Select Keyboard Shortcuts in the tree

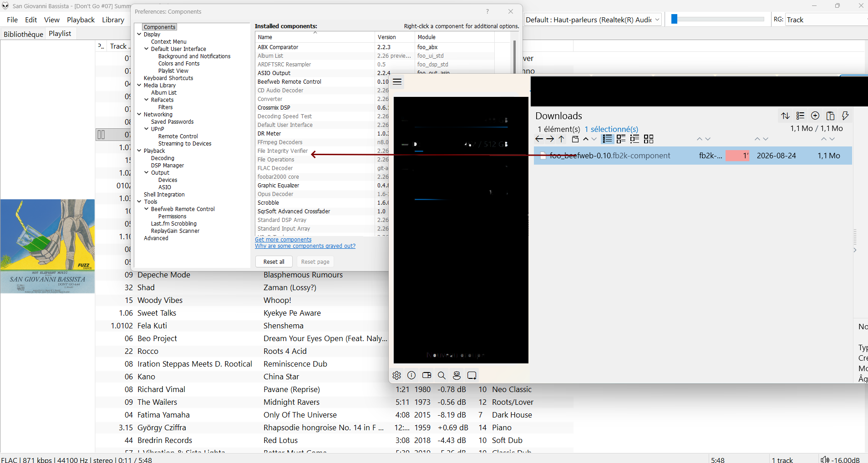168,78
